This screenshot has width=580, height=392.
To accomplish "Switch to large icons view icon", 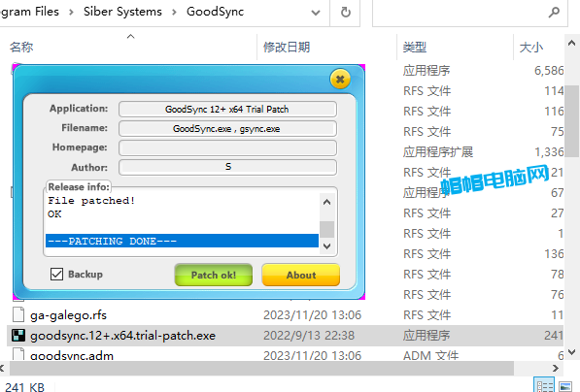I will point(565,386).
